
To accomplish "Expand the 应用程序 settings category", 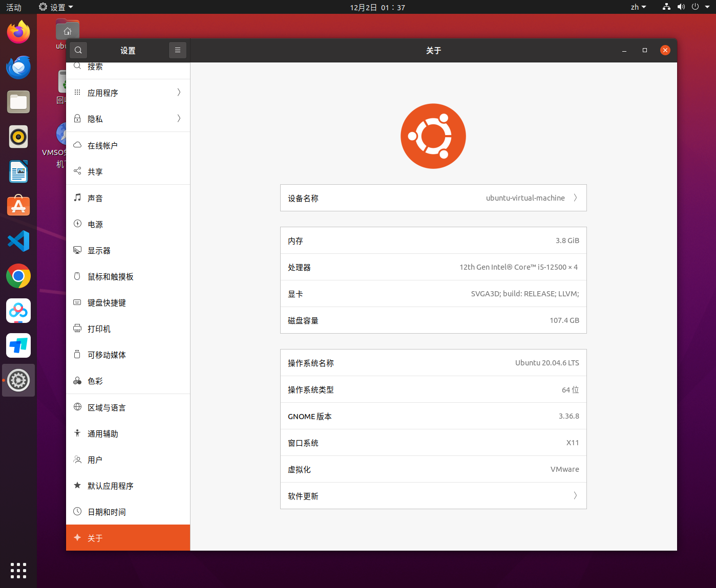I will pyautogui.click(x=128, y=93).
